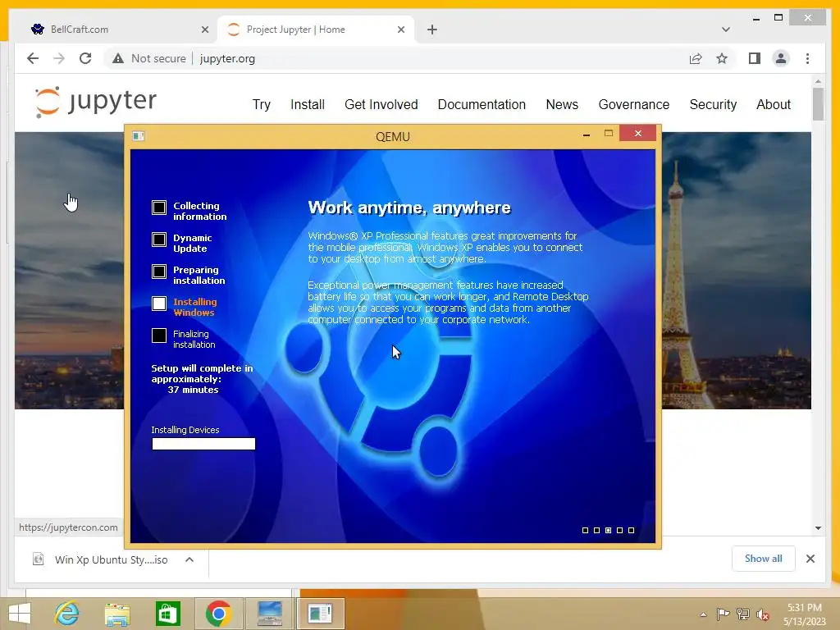Open the News menu item

click(562, 104)
